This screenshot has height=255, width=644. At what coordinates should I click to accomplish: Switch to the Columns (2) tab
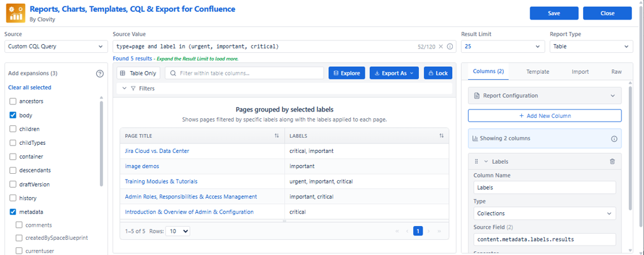click(488, 72)
